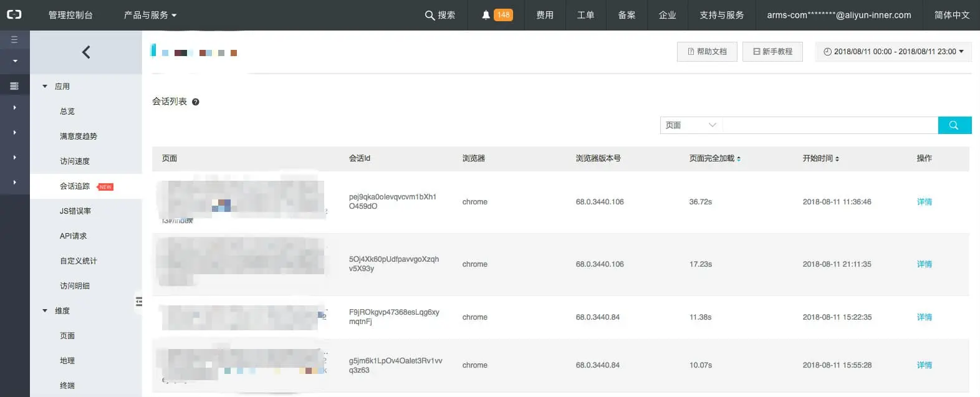Expand the down arrow in the left rail
Screen dimensions: 980x397
tap(15, 61)
